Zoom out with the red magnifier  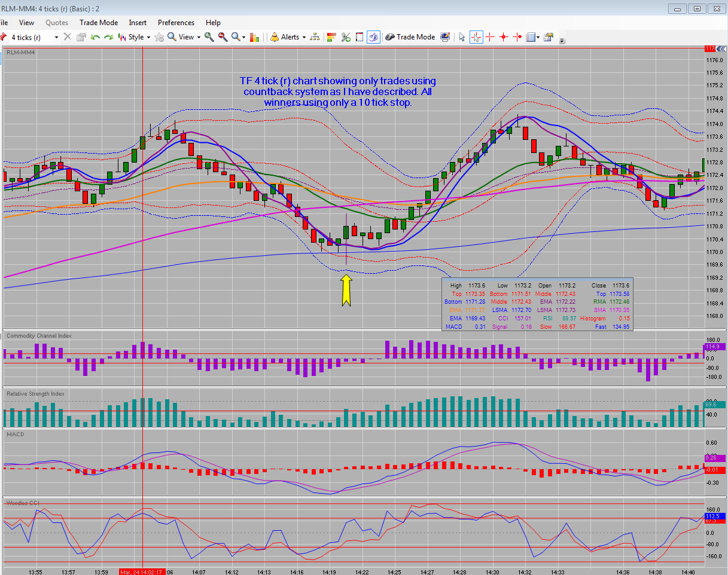coord(223,37)
